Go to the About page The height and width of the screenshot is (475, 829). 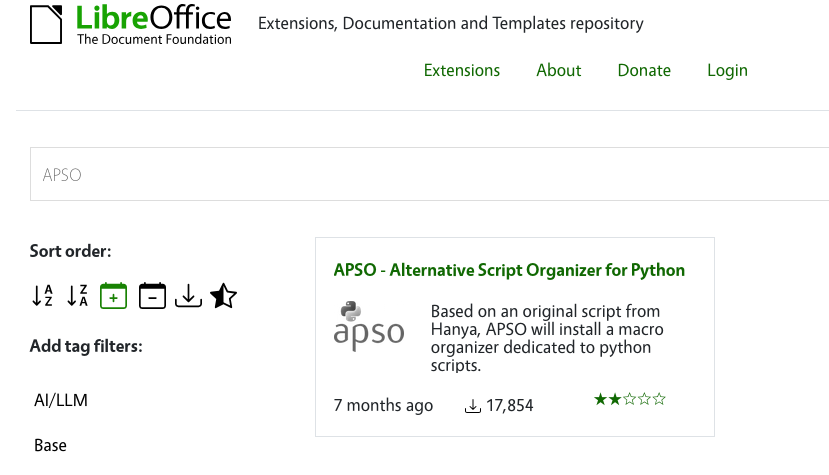pyautogui.click(x=558, y=70)
